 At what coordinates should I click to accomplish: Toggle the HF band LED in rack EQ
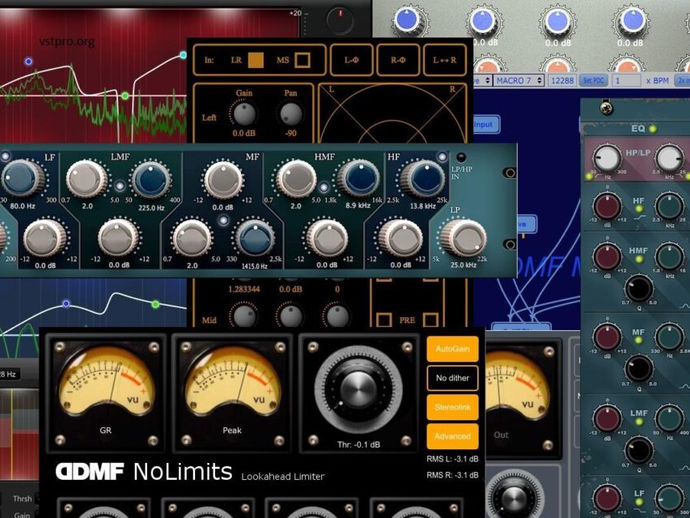click(x=442, y=157)
